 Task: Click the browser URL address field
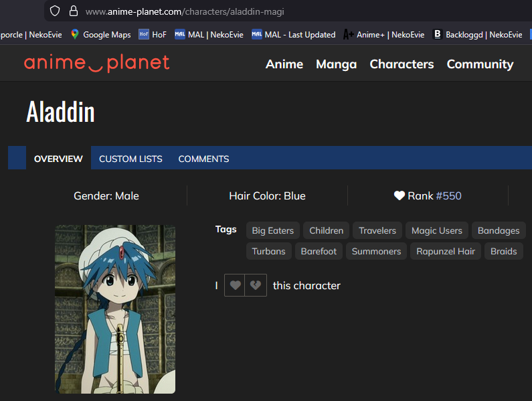[288, 11]
